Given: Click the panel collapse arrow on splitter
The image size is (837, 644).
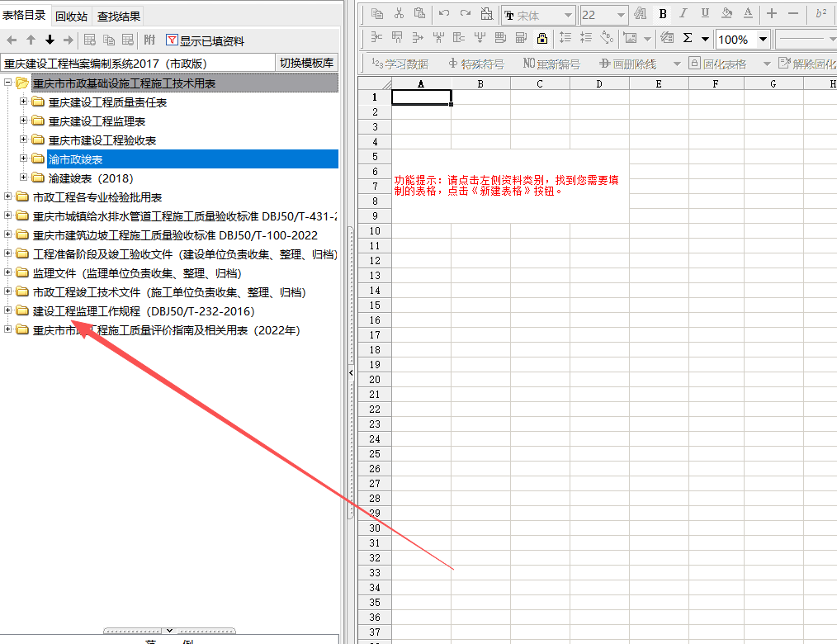Looking at the screenshot, I should tap(351, 372).
